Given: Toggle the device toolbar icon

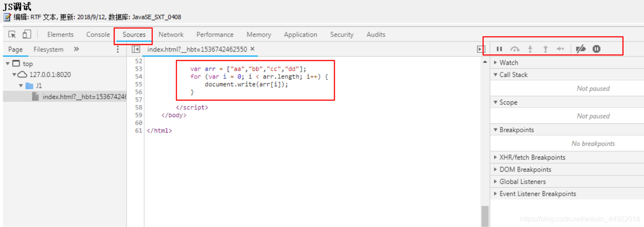Looking at the screenshot, I should coord(27,34).
